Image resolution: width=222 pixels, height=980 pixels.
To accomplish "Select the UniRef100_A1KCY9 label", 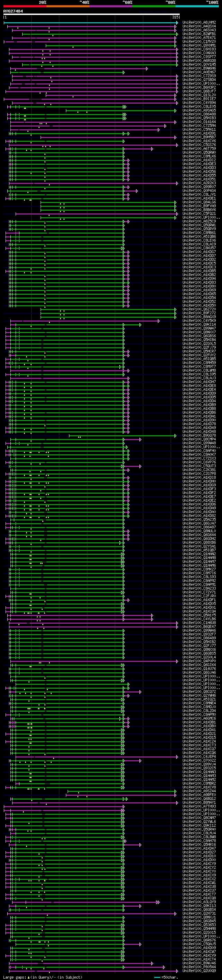I will click(x=199, y=863).
